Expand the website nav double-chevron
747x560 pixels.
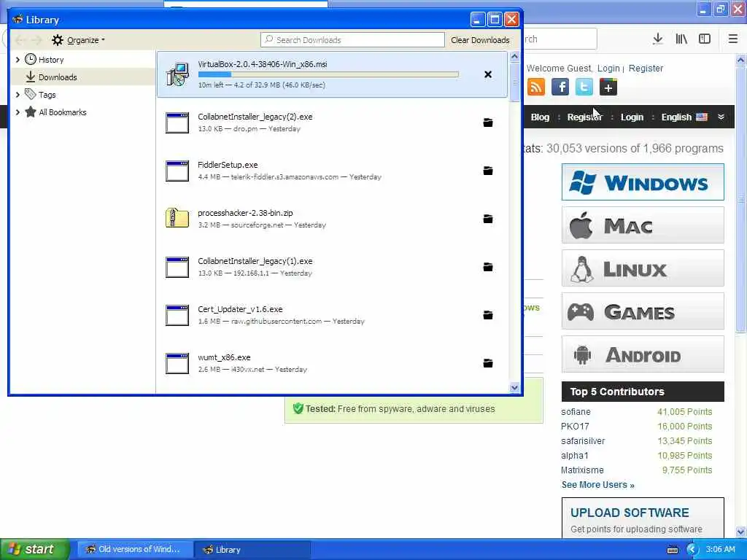pos(721,117)
